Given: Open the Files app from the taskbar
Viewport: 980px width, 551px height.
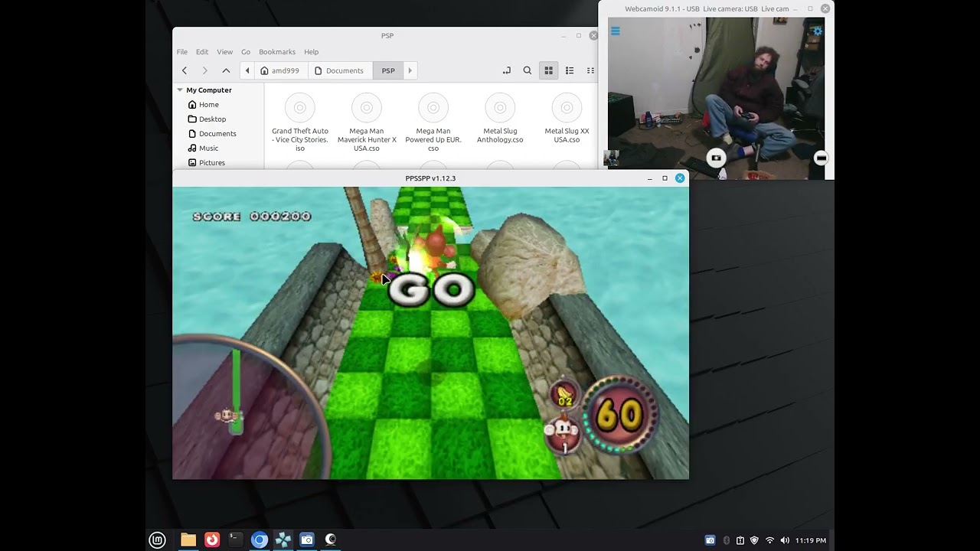Looking at the screenshot, I should (x=188, y=540).
